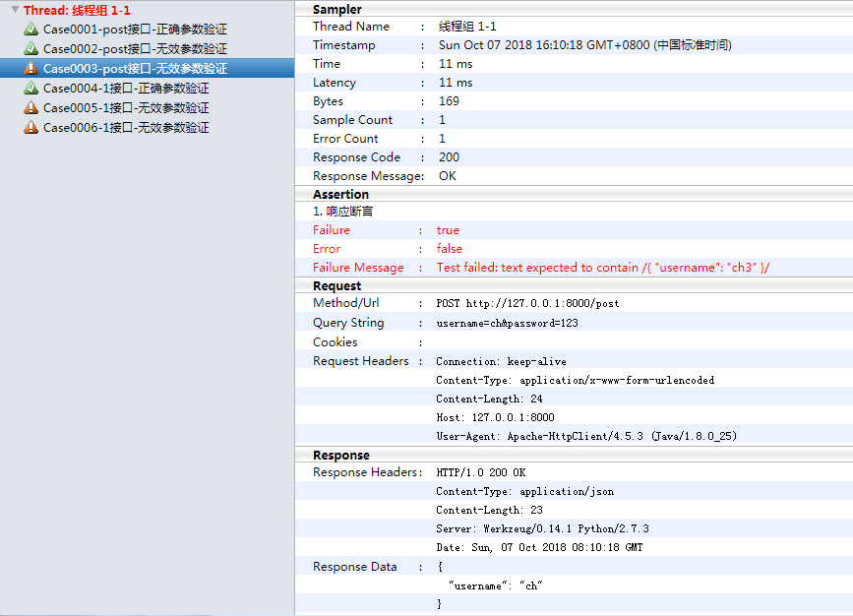This screenshot has width=853, height=616.
Task: Click the Response Headers label
Action: pyautogui.click(x=367, y=472)
